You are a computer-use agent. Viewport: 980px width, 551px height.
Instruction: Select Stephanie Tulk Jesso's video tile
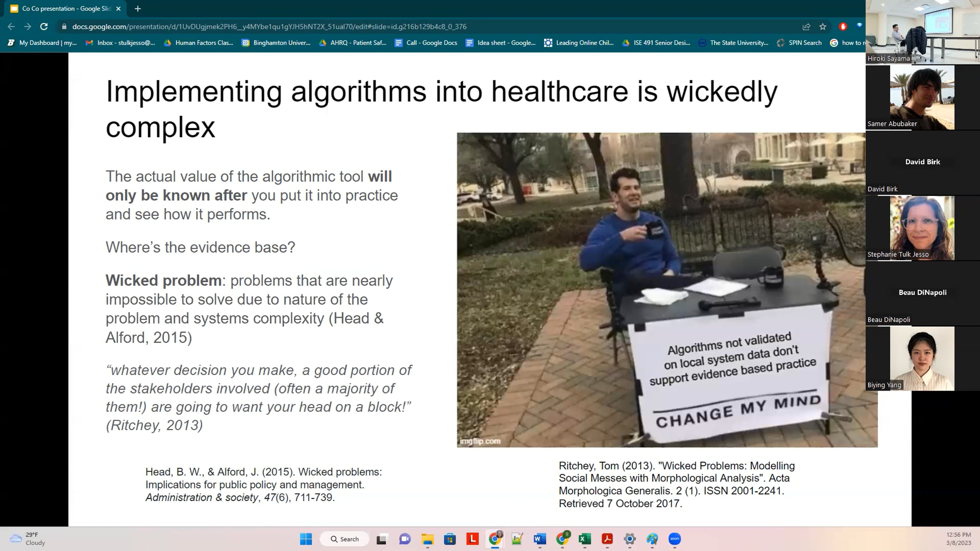[x=922, y=228]
